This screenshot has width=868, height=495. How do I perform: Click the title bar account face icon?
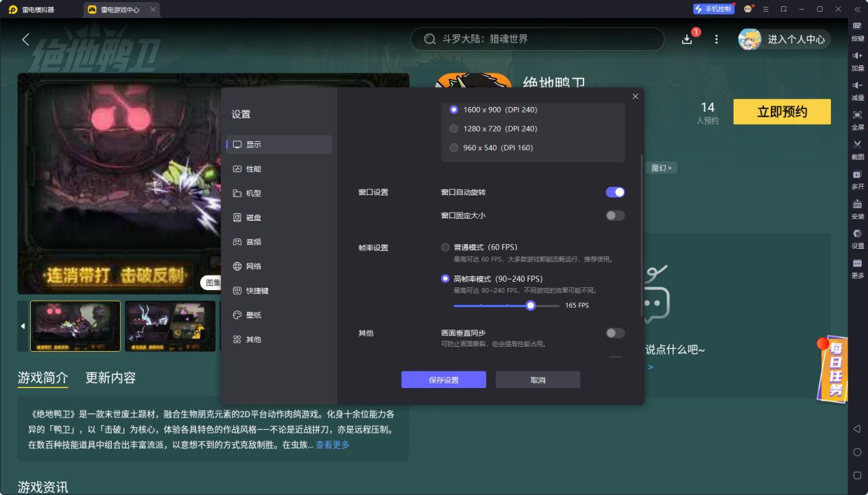(x=748, y=9)
